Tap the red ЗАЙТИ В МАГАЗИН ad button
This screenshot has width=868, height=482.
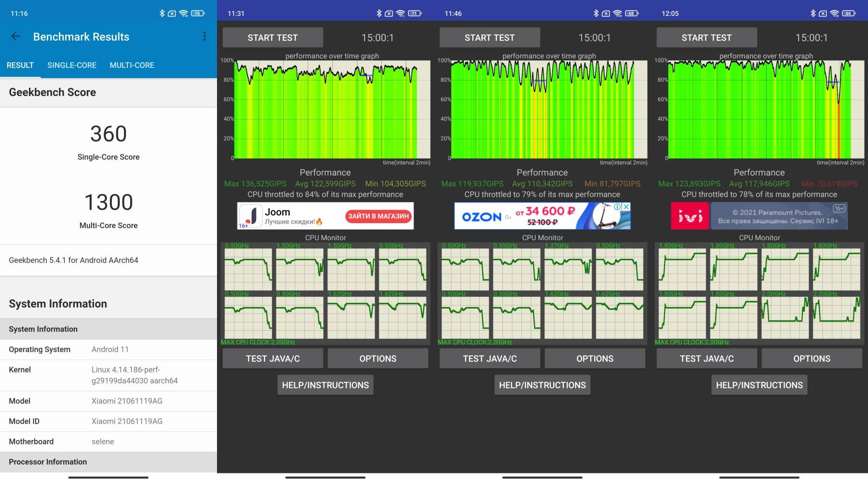(x=379, y=216)
